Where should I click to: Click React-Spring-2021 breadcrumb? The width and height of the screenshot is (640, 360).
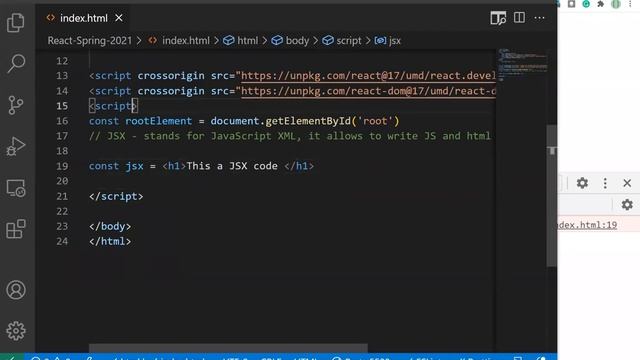(x=90, y=41)
